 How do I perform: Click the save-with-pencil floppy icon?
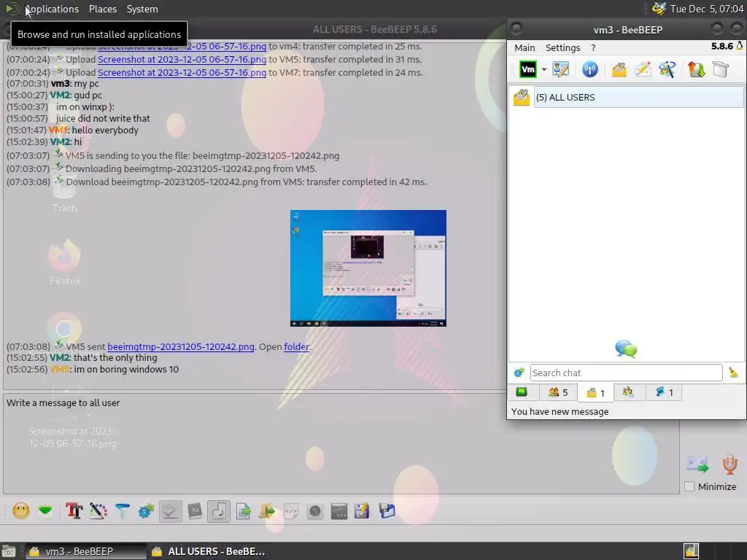point(362,511)
